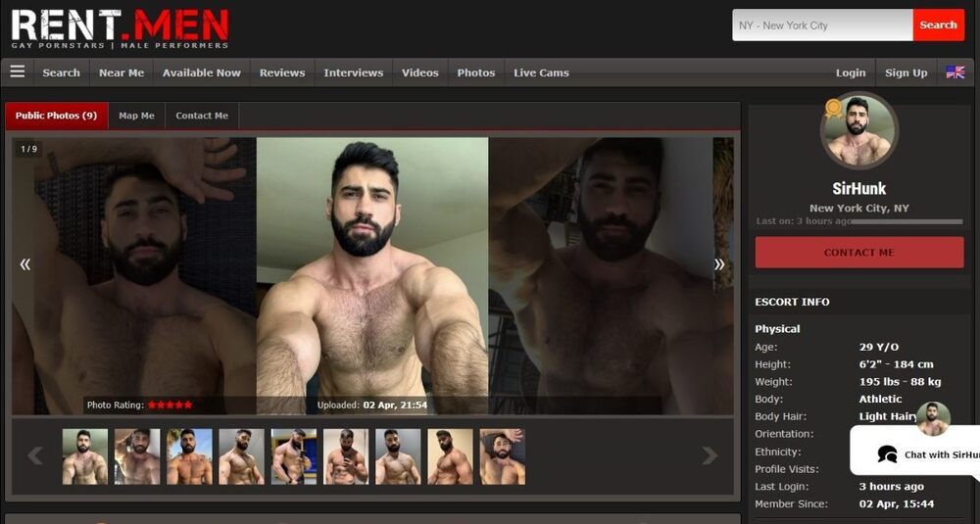Click the Login link
The image size is (980, 524).
(850, 72)
